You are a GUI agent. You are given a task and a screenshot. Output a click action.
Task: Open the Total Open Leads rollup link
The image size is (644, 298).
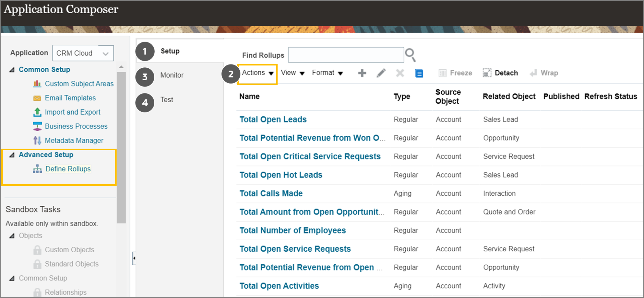point(273,120)
